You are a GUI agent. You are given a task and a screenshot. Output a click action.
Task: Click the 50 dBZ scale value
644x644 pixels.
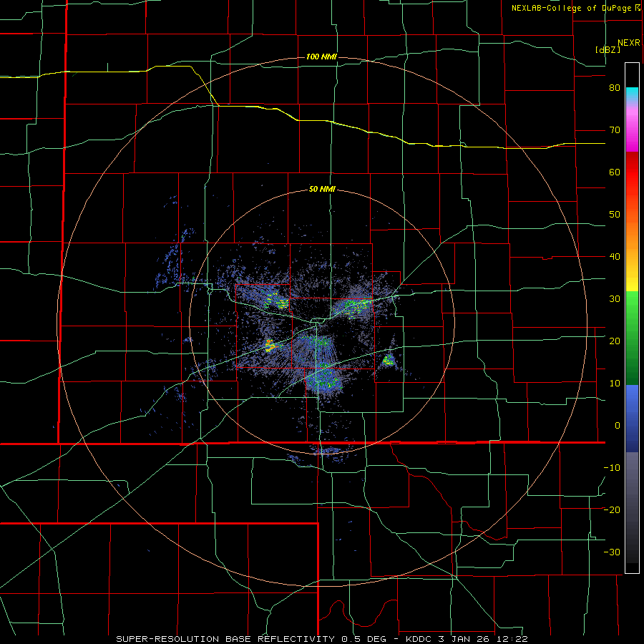[615, 215]
